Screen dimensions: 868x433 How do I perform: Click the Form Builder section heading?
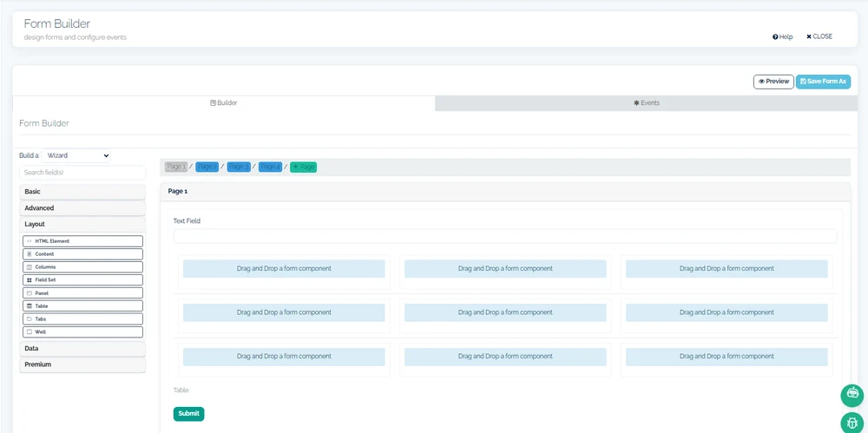click(44, 123)
